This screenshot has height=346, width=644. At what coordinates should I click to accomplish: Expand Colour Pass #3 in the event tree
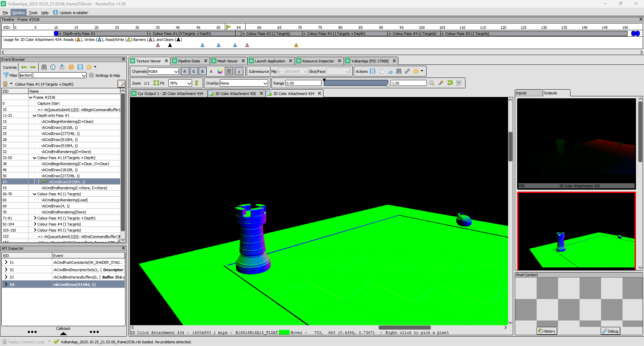pyautogui.click(x=35, y=218)
